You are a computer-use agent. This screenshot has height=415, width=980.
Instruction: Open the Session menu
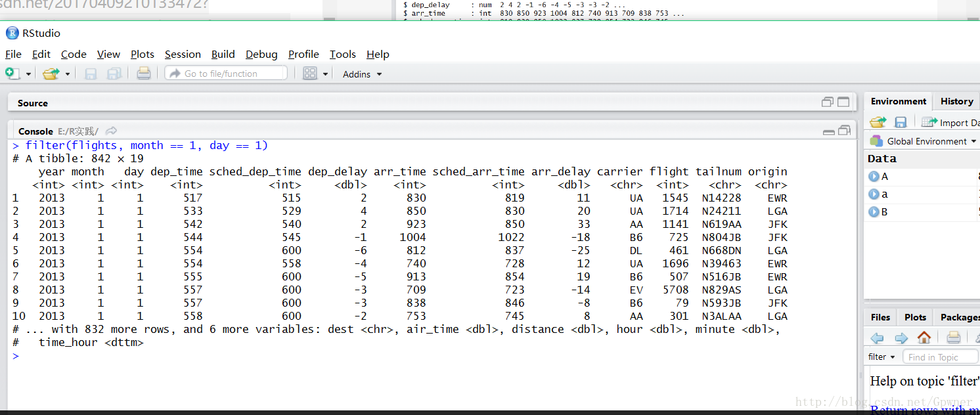click(x=183, y=54)
